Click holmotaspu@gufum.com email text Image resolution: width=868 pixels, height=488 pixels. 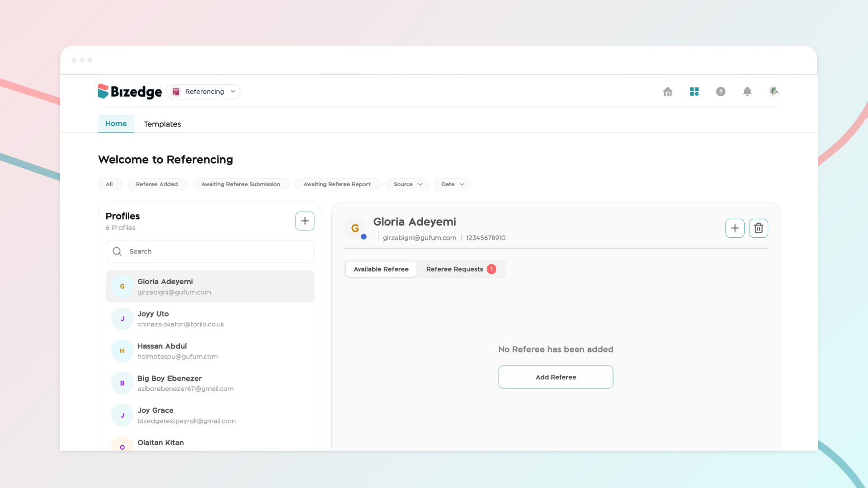click(178, 357)
